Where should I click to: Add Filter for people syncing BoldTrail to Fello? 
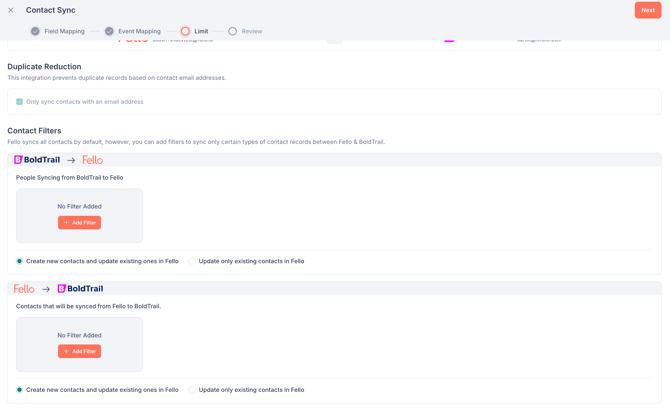(79, 223)
